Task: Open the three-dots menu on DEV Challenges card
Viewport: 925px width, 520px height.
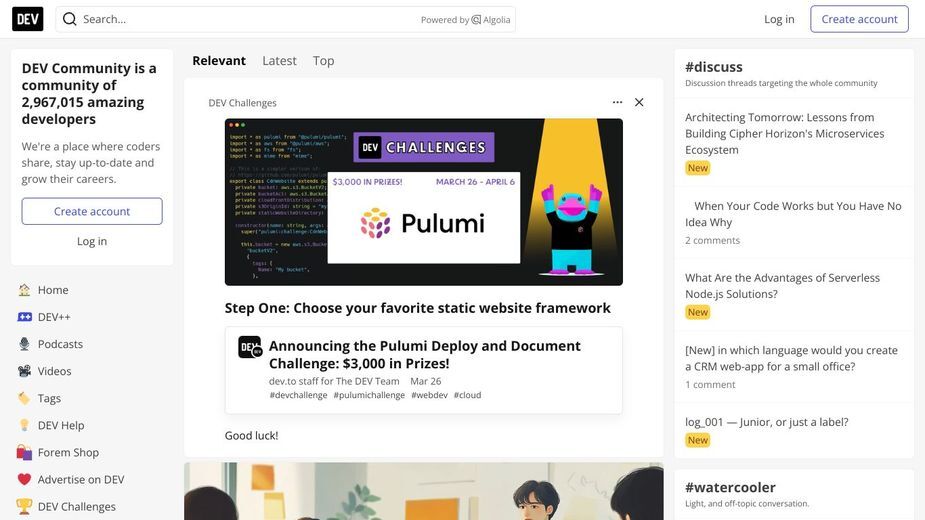Action: click(617, 102)
